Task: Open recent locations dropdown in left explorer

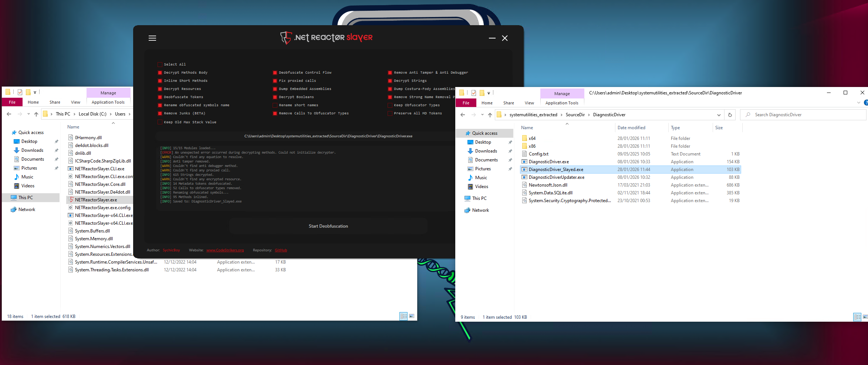Action: pyautogui.click(x=28, y=114)
